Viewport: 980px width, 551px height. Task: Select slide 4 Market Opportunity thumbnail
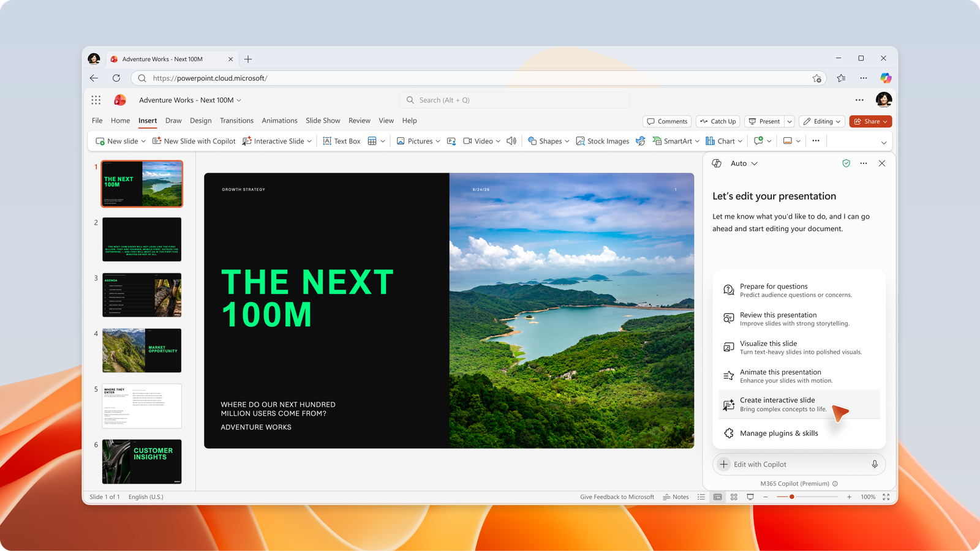tap(141, 350)
